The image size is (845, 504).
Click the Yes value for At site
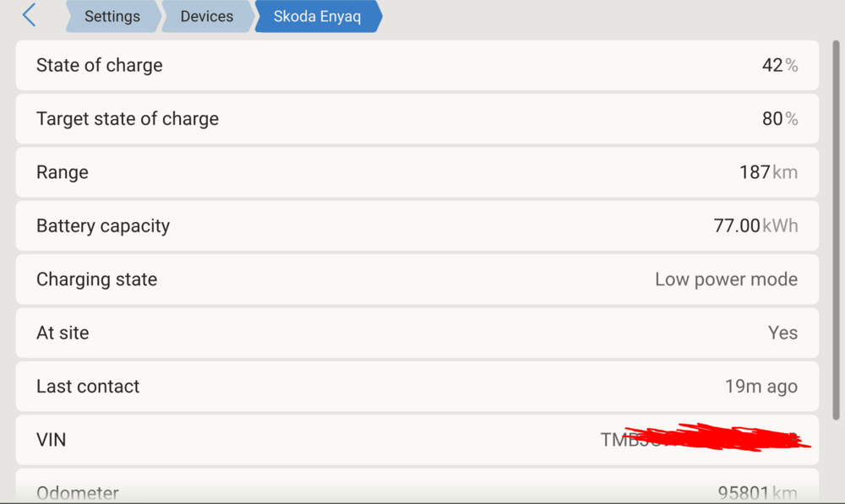tap(782, 333)
